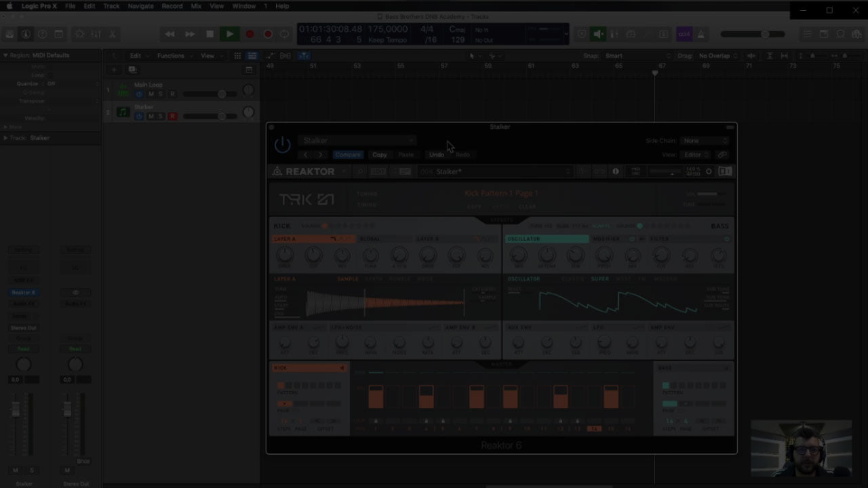
Task: Open the plugin View Editor dropdown
Action: pyautogui.click(x=696, y=155)
